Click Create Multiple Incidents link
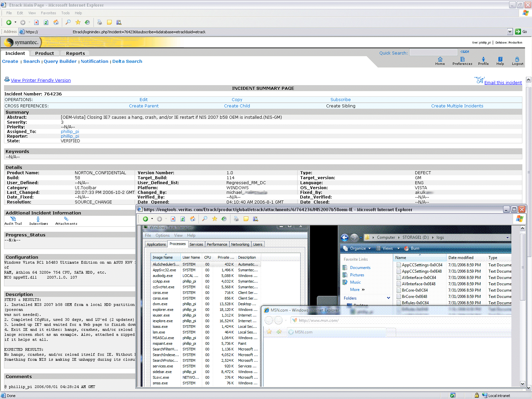This screenshot has width=532, height=399. pos(457,106)
